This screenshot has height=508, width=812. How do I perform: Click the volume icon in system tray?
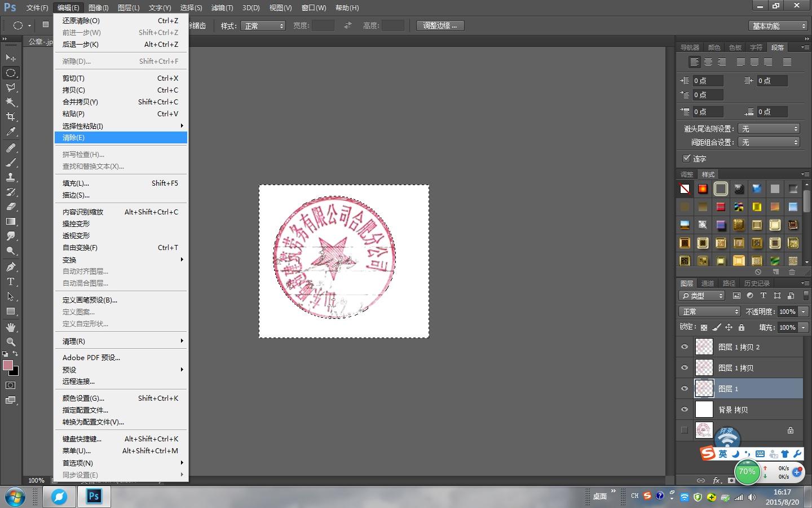[x=752, y=497]
